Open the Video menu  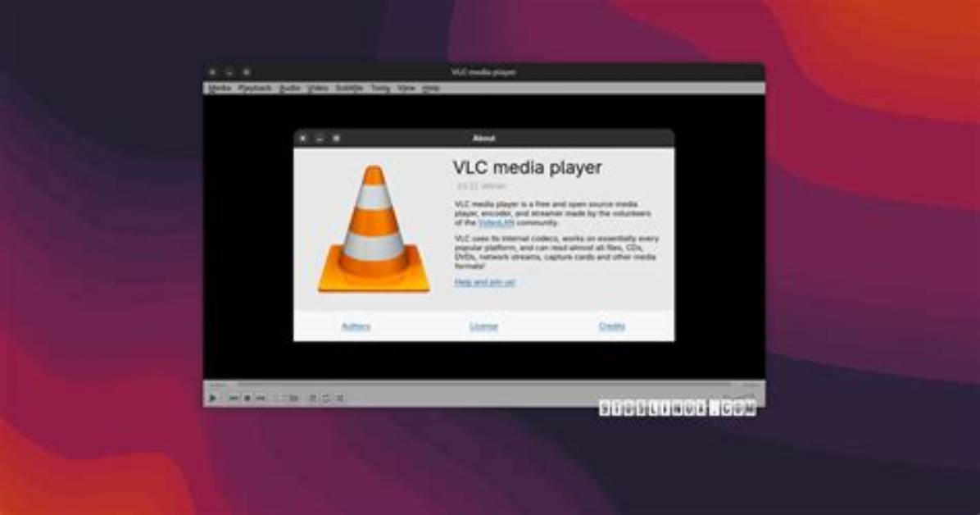pyautogui.click(x=317, y=89)
